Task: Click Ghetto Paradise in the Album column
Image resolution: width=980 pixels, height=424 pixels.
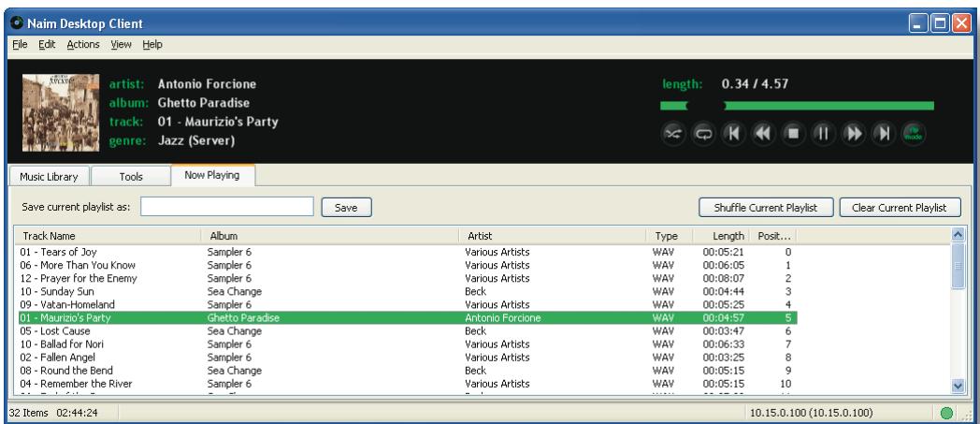Action: click(x=243, y=317)
